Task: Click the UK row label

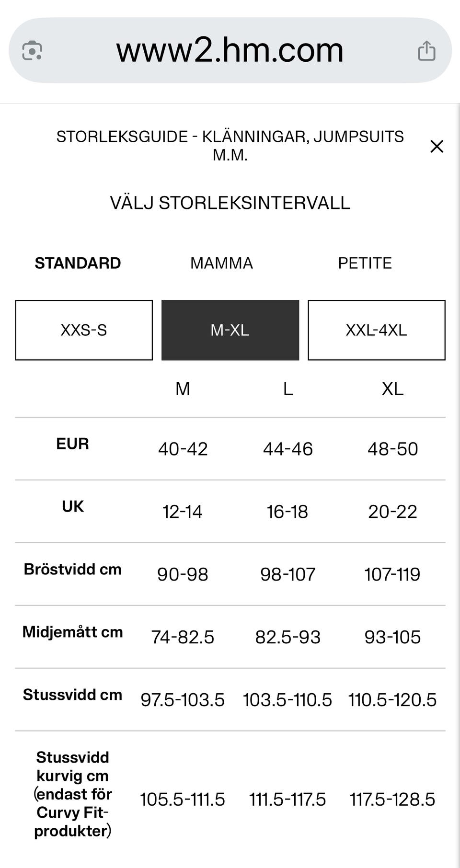Action: pos(72,506)
